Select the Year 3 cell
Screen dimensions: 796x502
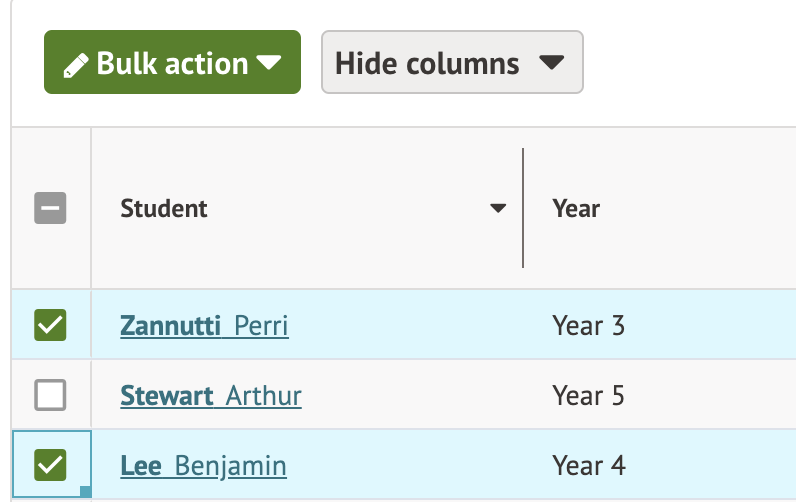click(588, 326)
